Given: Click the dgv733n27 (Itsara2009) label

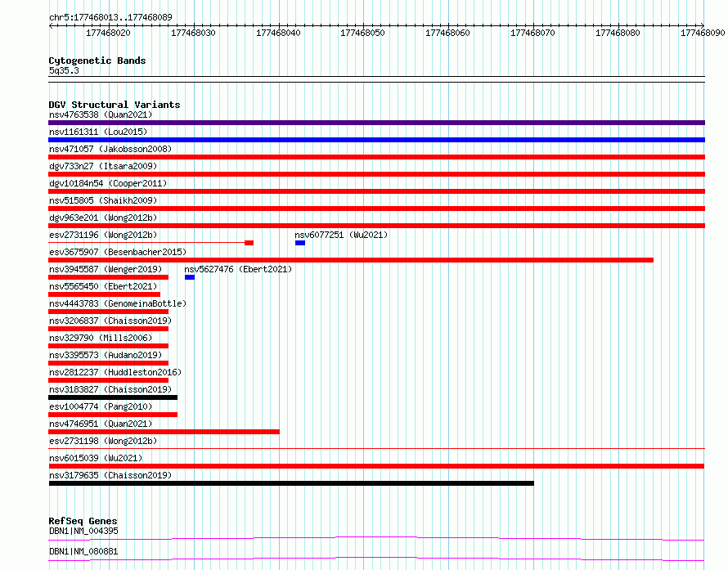Looking at the screenshot, I should (103, 166).
